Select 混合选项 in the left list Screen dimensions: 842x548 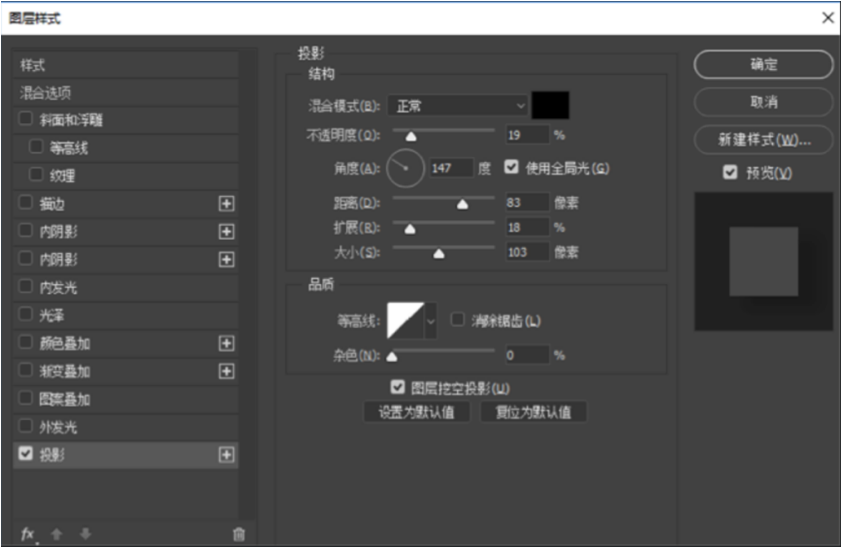tap(125, 93)
